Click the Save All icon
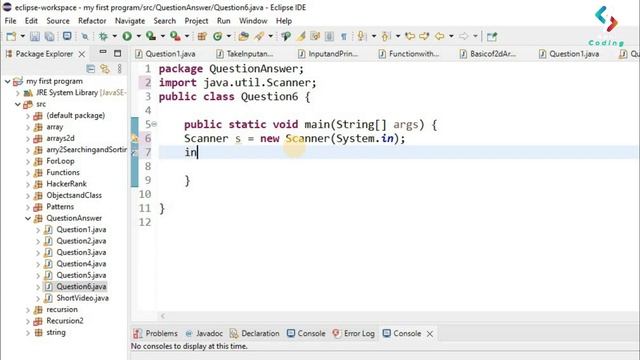640x360 pixels. pos(49,36)
